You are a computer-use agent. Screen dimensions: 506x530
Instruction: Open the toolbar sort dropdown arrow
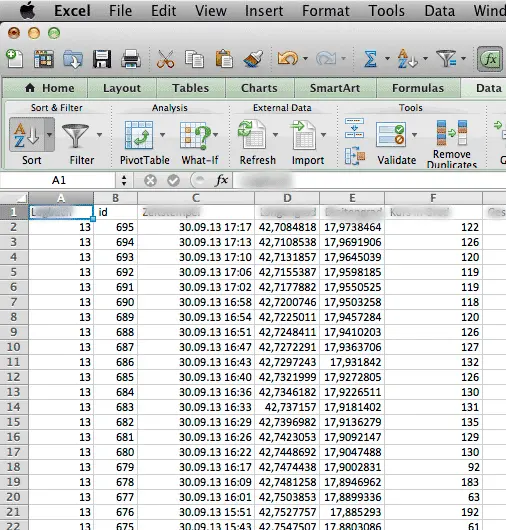click(x=426, y=58)
